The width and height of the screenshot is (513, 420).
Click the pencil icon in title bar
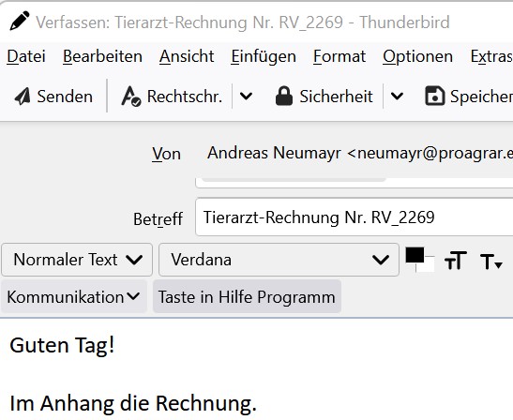pyautogui.click(x=20, y=21)
